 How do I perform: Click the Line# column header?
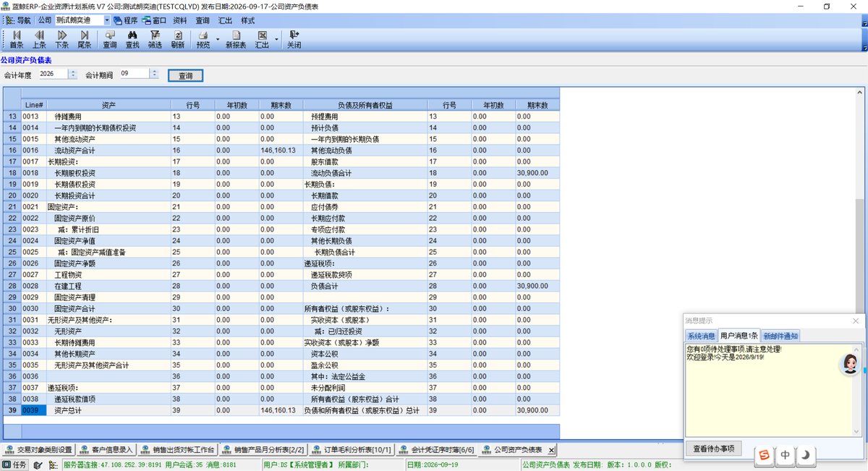pyautogui.click(x=33, y=106)
